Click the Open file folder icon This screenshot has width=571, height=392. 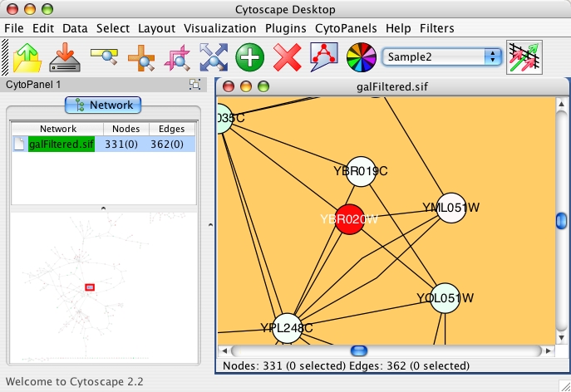[27, 57]
